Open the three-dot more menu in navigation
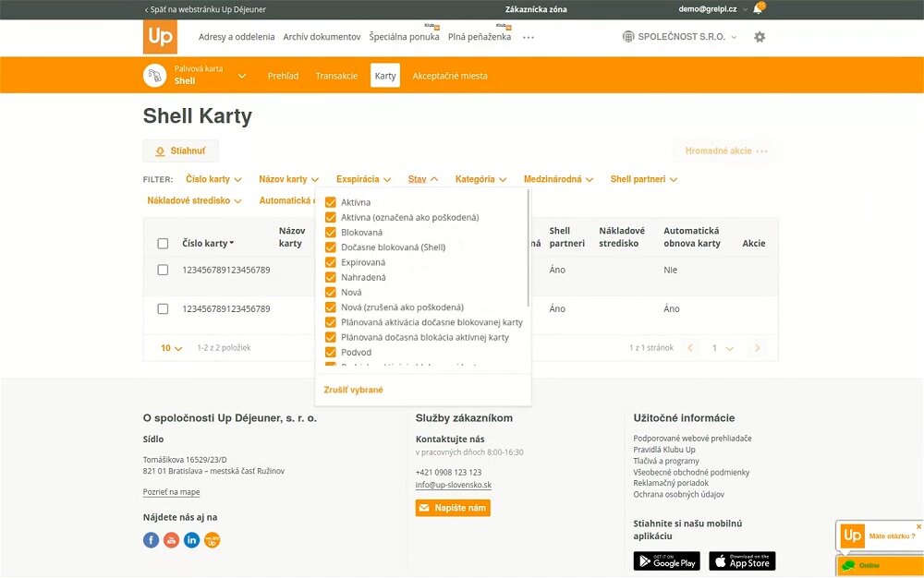This screenshot has width=924, height=578. [x=528, y=37]
